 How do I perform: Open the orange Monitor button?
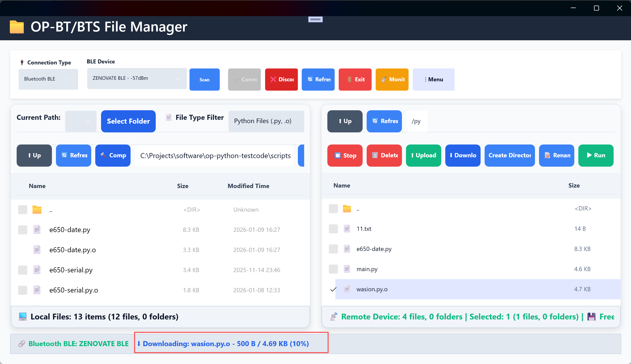[x=392, y=79]
